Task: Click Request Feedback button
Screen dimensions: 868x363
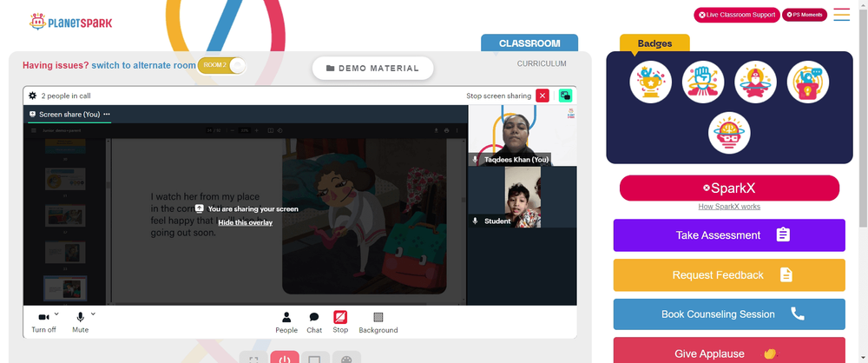Action: click(x=729, y=275)
